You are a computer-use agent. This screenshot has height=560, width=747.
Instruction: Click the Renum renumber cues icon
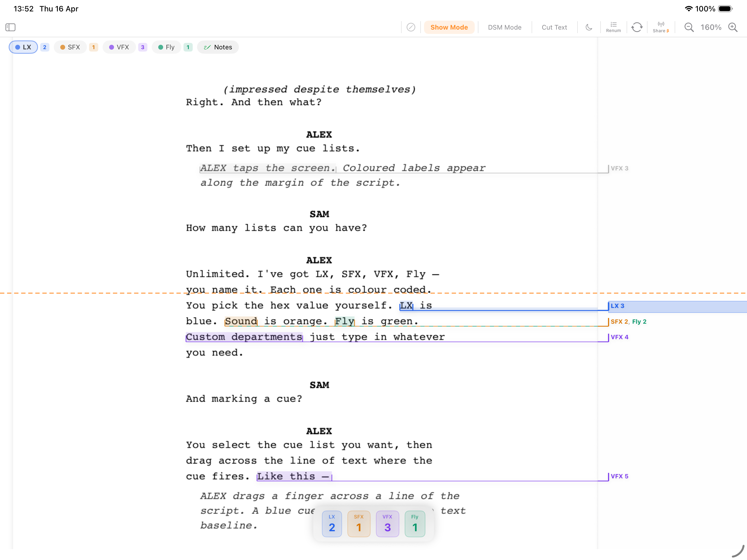(613, 27)
